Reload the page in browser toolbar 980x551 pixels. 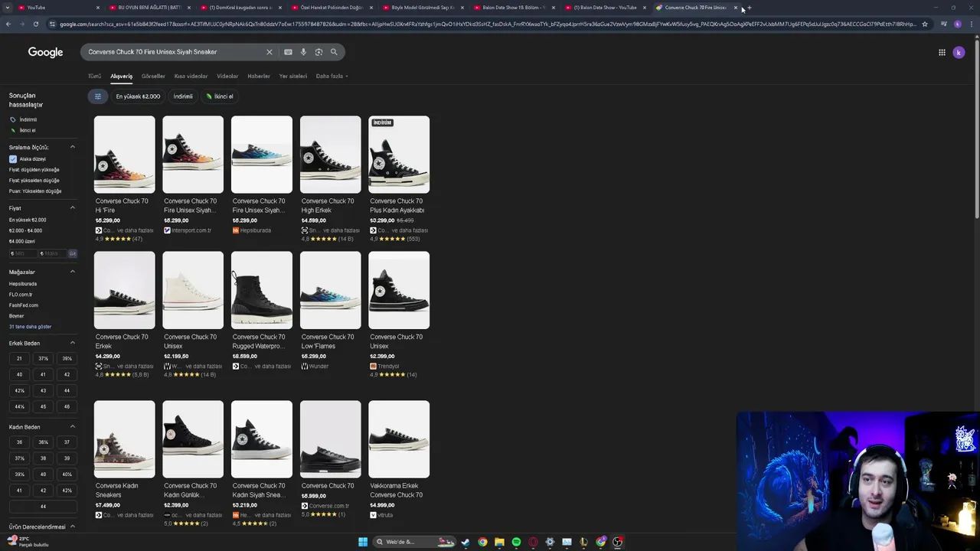35,24
